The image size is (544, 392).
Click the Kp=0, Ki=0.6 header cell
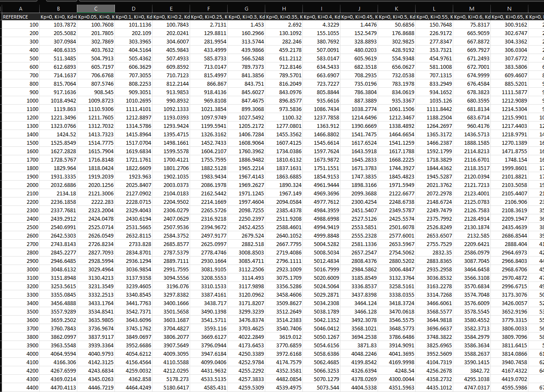click(472, 17)
